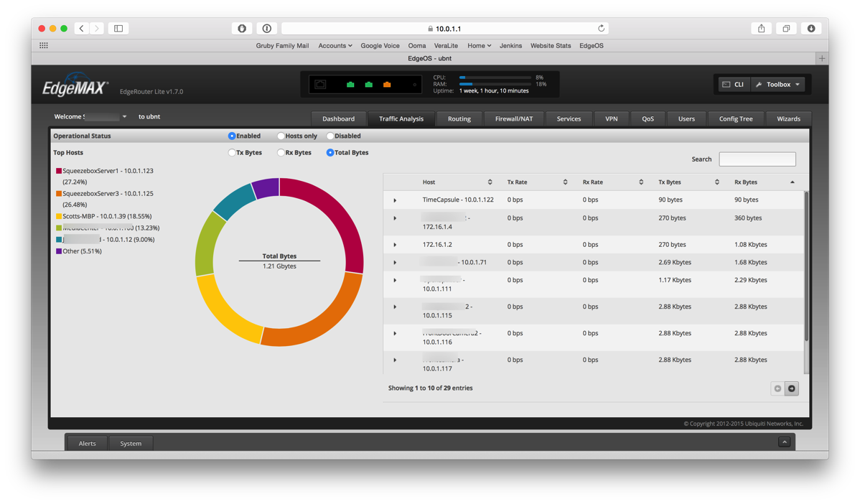This screenshot has width=860, height=504.
Task: Open the Routing tab
Action: [x=459, y=118]
